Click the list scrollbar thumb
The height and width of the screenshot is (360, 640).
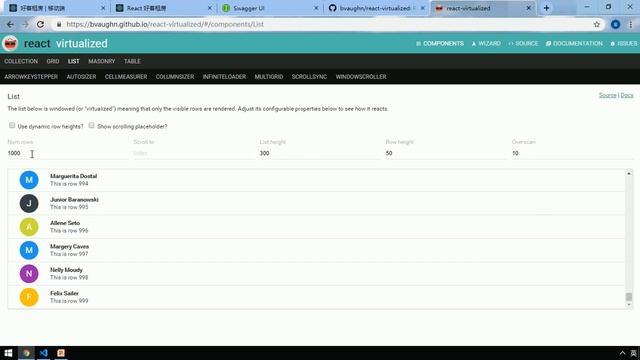click(x=629, y=297)
